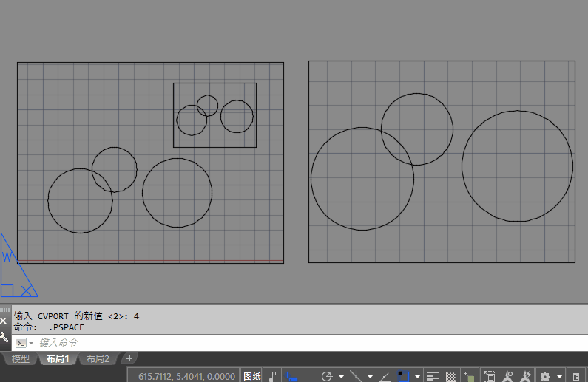Select the 布局1 layout tab

(57, 359)
